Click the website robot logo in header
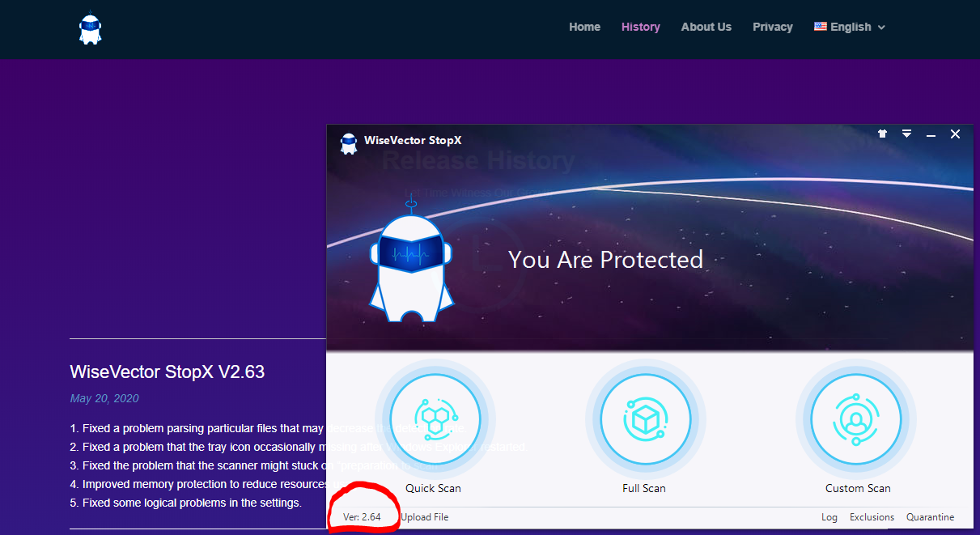The width and height of the screenshot is (980, 535). (90, 29)
